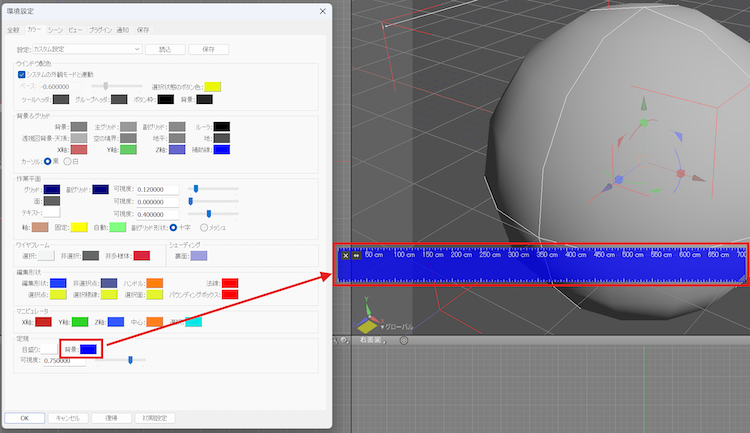
Task: Click the 定規 可視度 field showing 0.750000
Action: [64, 361]
